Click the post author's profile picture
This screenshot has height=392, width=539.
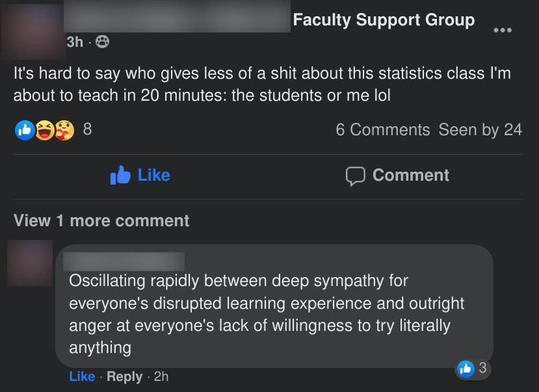click(x=33, y=31)
